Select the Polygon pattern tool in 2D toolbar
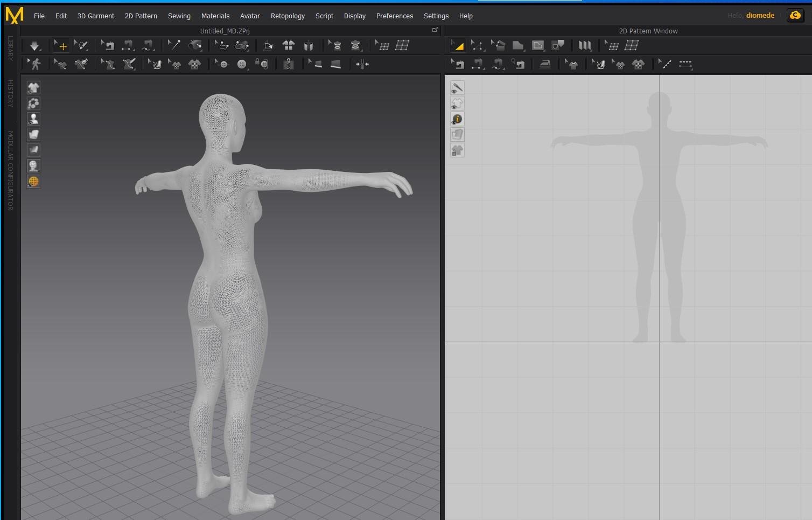The height and width of the screenshot is (520, 812). click(x=517, y=46)
